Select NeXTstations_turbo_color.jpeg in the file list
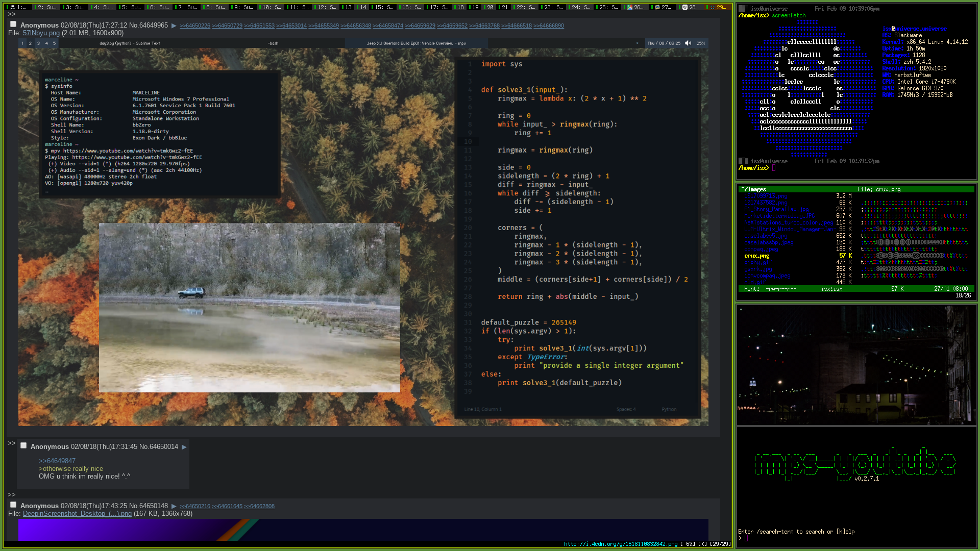This screenshot has height=551, width=980. [789, 222]
